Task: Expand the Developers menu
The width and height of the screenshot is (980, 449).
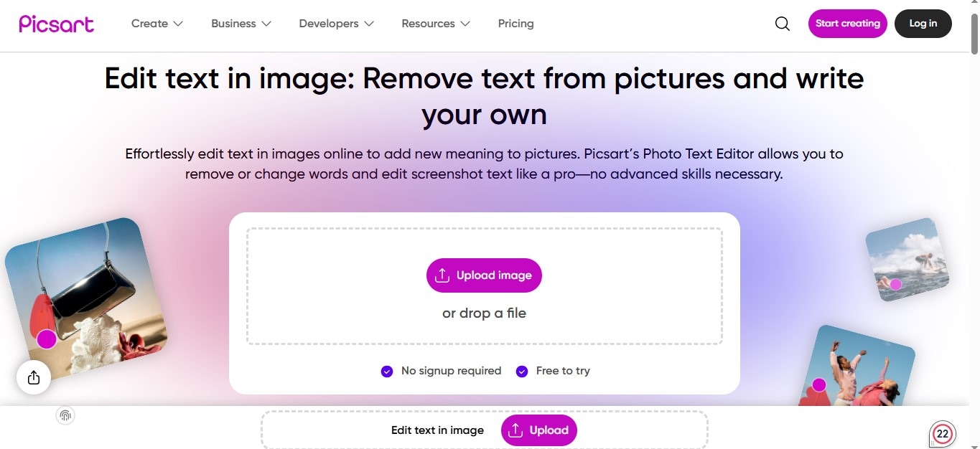Action: 337,24
